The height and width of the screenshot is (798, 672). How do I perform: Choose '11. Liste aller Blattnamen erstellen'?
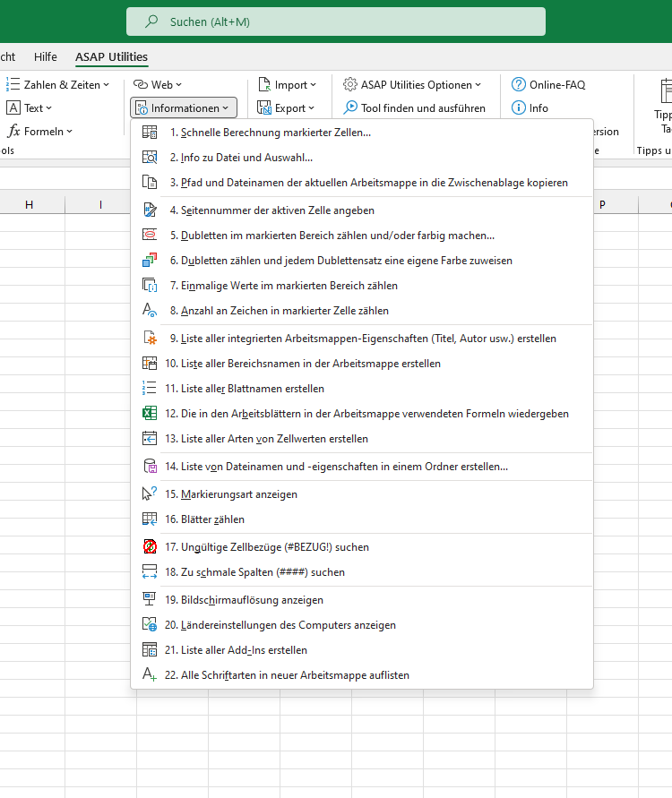tap(362, 389)
